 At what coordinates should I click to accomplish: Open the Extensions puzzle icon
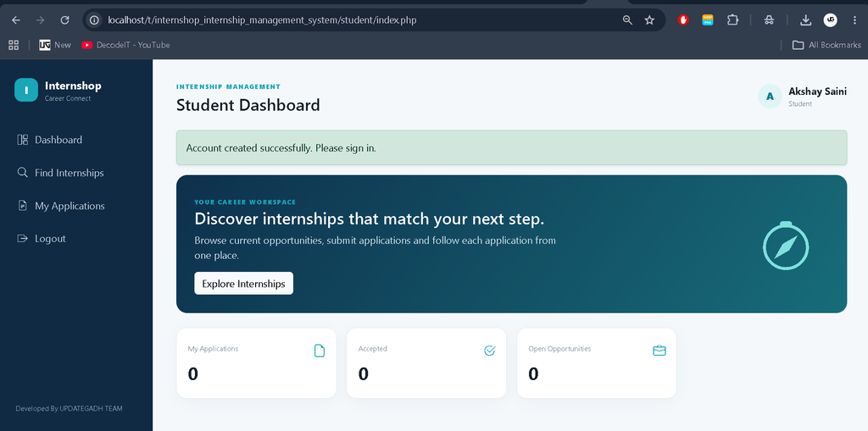point(732,20)
